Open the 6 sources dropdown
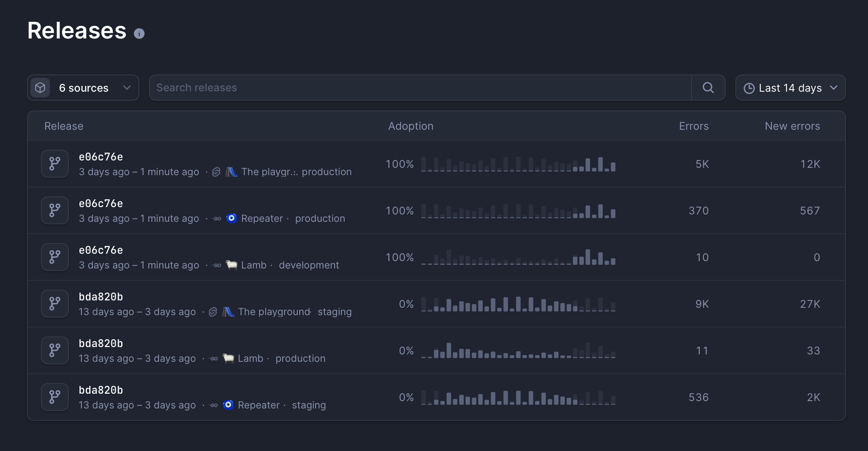 (83, 88)
